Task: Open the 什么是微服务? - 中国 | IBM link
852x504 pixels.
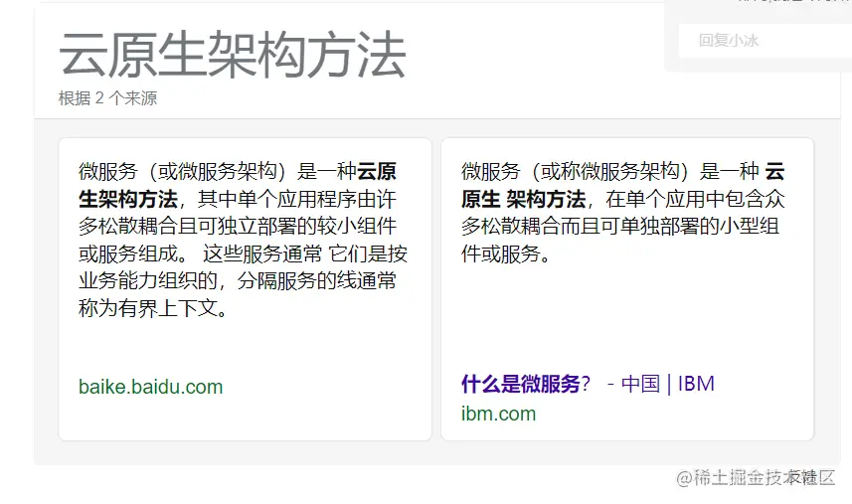Action: (x=588, y=384)
